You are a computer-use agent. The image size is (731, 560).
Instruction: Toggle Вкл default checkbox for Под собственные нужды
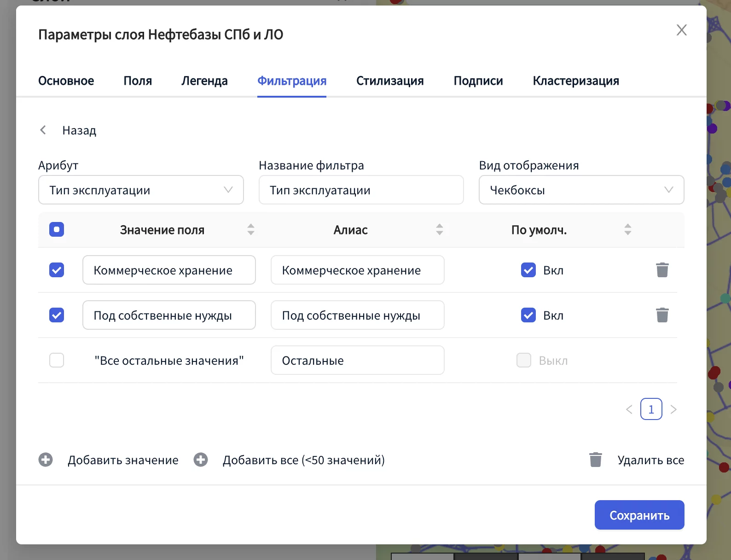pyautogui.click(x=528, y=315)
